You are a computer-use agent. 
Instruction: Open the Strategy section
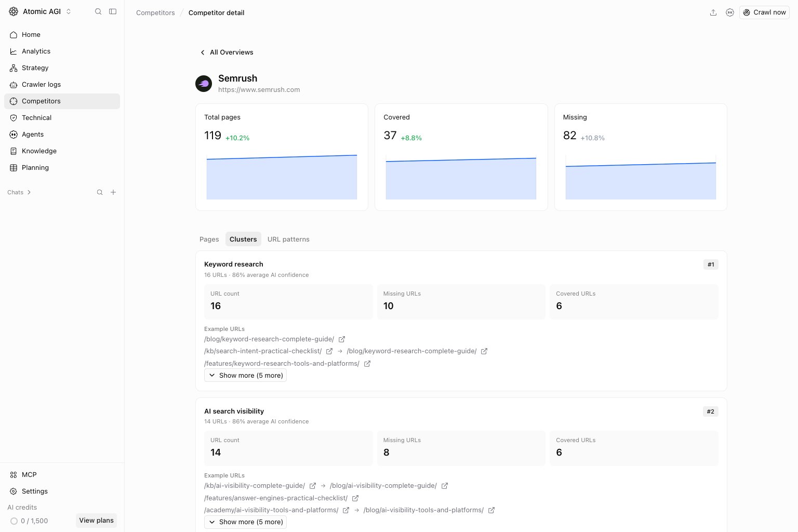pyautogui.click(x=62, y=68)
